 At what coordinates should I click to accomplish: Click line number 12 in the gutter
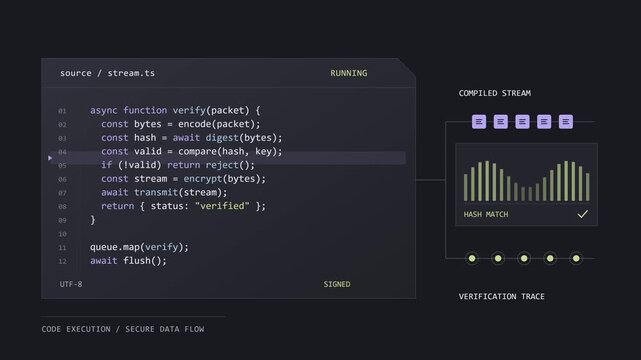click(62, 262)
